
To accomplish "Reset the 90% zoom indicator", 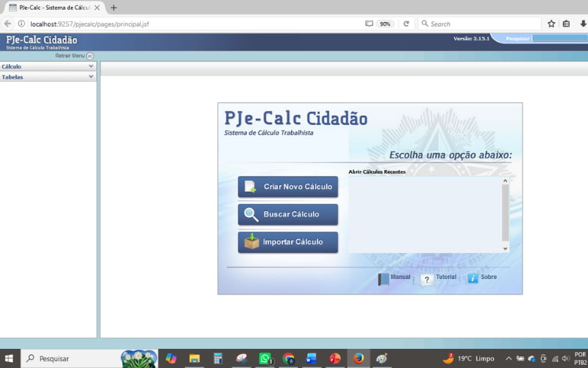I will click(385, 24).
